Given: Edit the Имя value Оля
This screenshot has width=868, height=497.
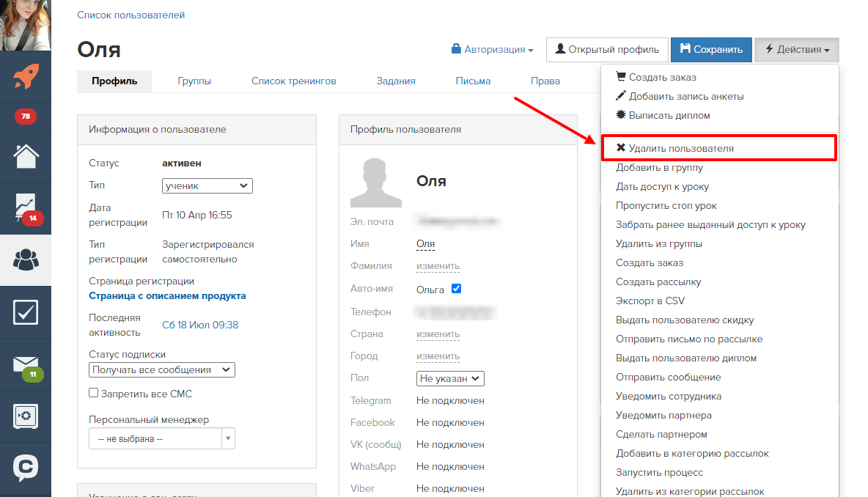Looking at the screenshot, I should pos(425,243).
